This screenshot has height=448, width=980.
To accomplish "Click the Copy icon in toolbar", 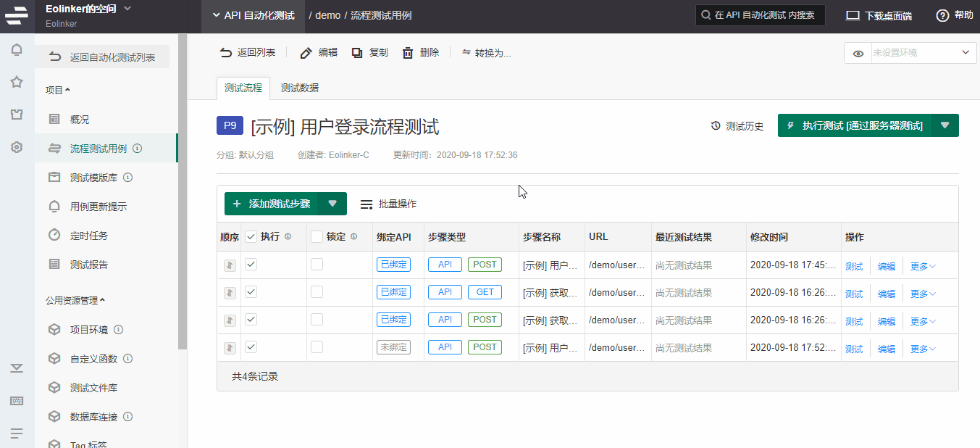I will pyautogui.click(x=357, y=53).
